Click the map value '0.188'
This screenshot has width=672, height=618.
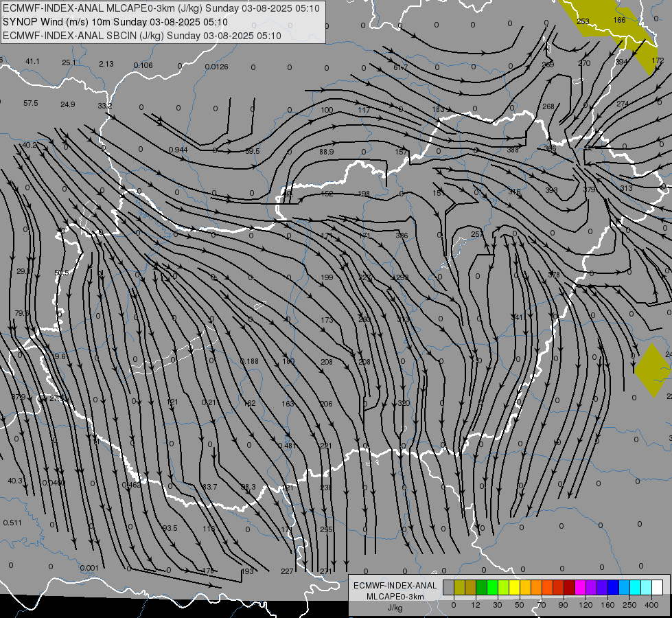click(x=249, y=362)
